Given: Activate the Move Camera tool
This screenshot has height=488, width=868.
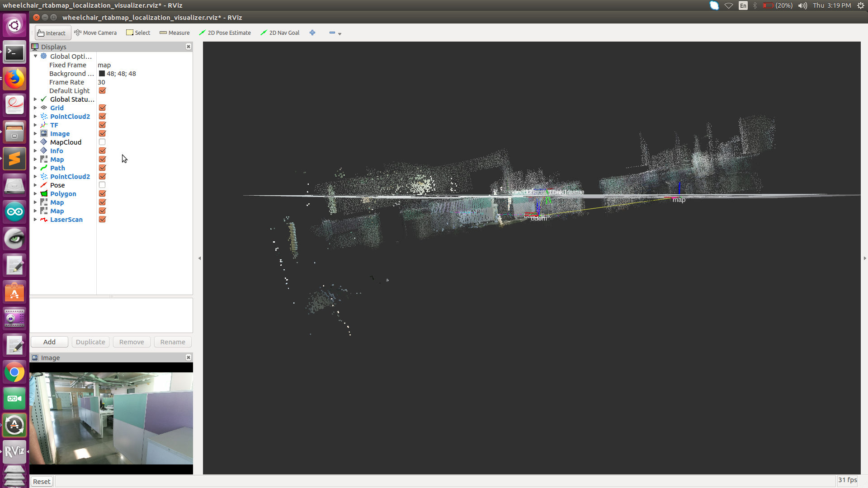Looking at the screenshot, I should pyautogui.click(x=95, y=33).
